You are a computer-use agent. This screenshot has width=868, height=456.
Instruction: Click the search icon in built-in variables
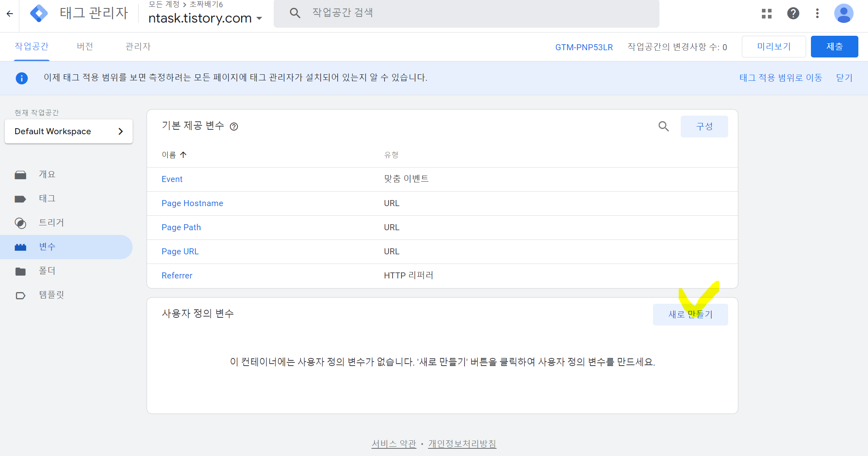pos(663,127)
